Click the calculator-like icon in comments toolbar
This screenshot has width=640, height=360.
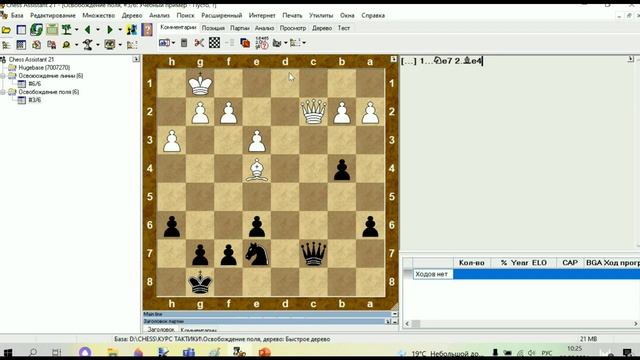[184, 42]
